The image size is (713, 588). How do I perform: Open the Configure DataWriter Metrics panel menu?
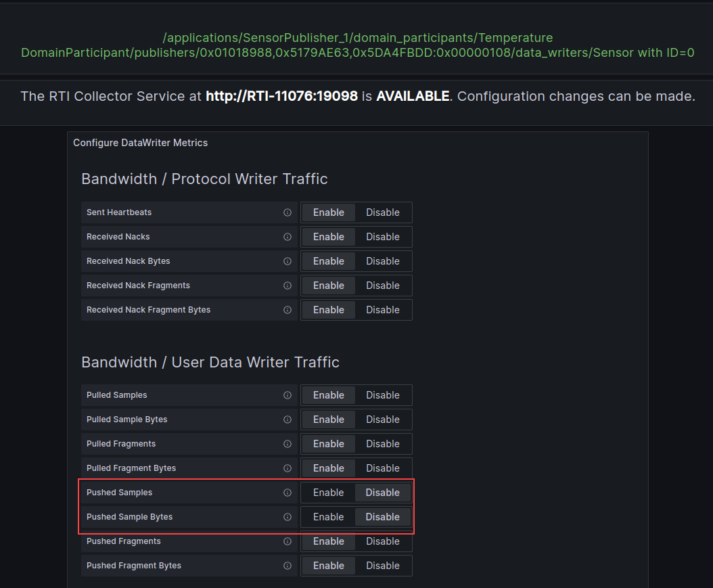[140, 143]
